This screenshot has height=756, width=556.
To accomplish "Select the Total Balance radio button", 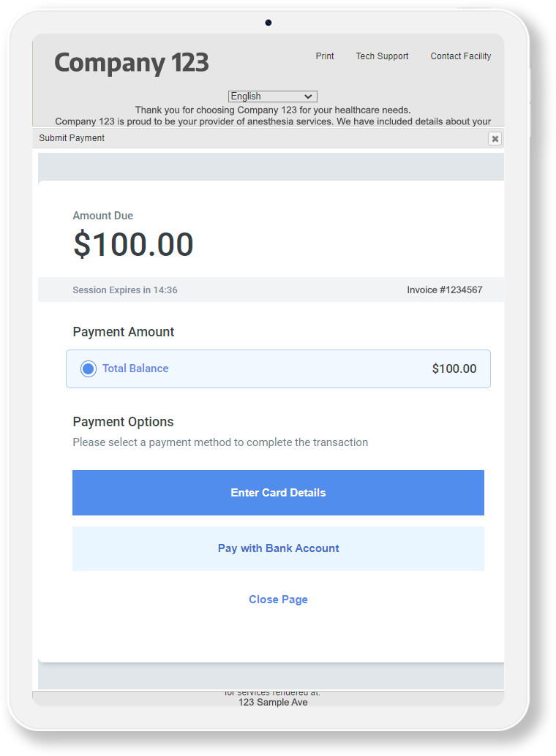I will (x=89, y=368).
